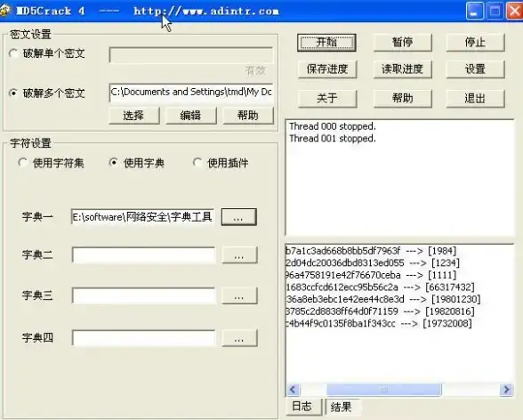Viewport: 523px width, 420px height.
Task: Close the MD5Crack window
Action: tap(515, 11)
